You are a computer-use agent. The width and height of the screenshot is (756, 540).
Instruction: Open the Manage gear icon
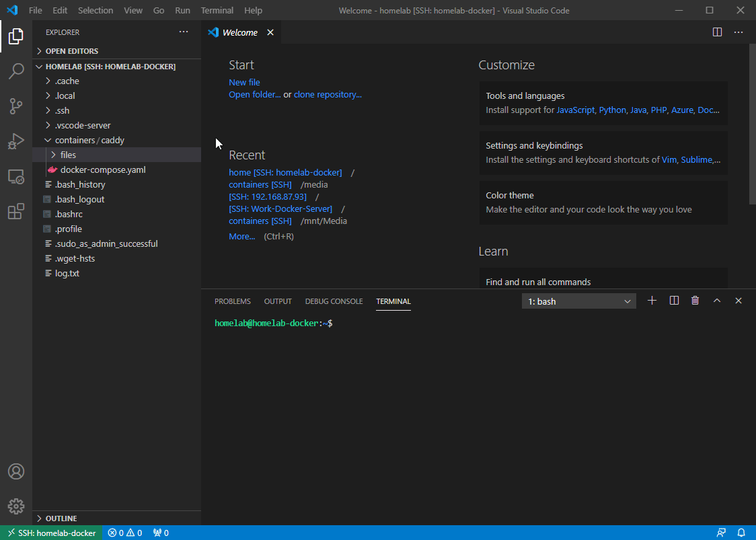16,506
